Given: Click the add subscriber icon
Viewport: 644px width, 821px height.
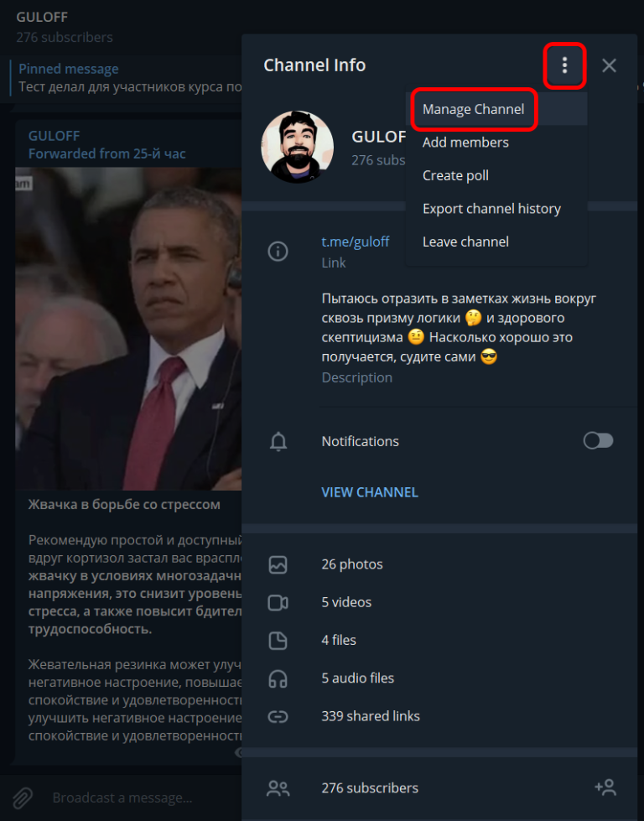Looking at the screenshot, I should pyautogui.click(x=605, y=787).
